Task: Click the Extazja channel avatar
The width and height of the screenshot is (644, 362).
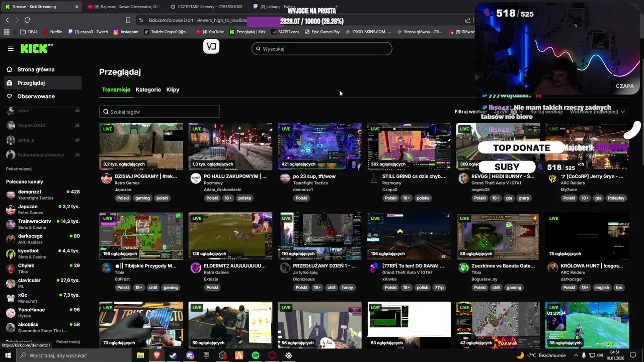Action: pyautogui.click(x=196, y=268)
